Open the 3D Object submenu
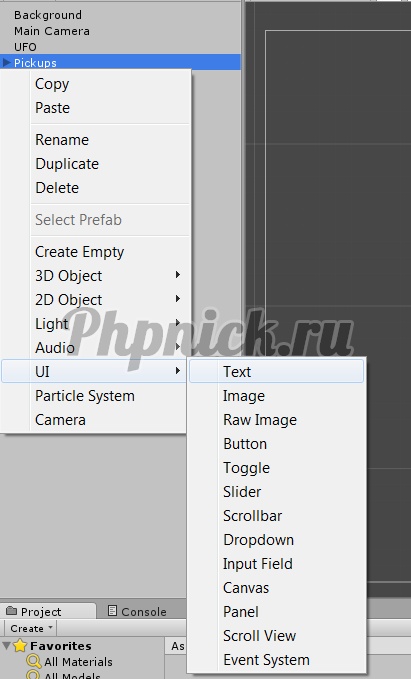411x679 pixels. (x=95, y=275)
